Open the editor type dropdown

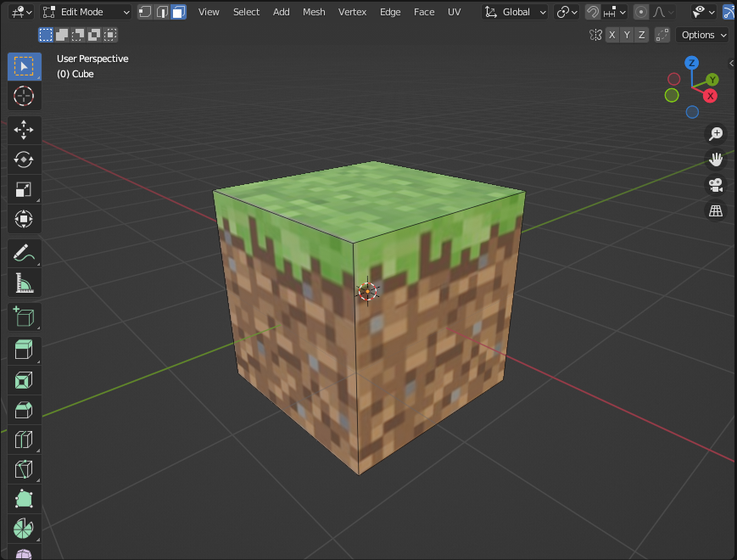(x=20, y=12)
